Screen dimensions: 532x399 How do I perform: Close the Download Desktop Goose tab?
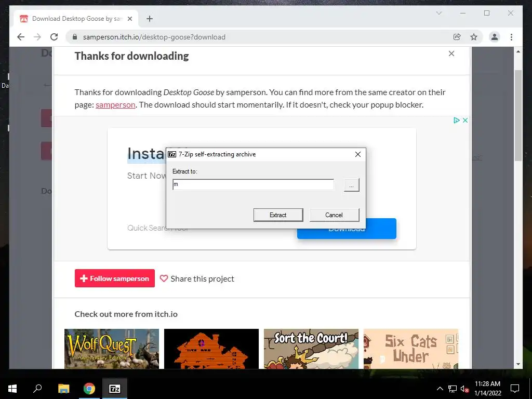[x=129, y=19]
